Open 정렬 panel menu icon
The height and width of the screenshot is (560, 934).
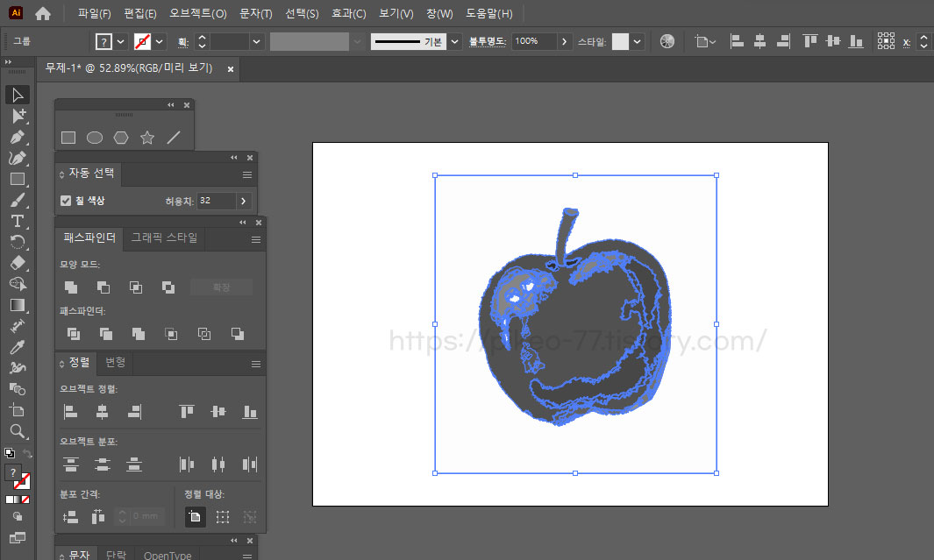255,364
